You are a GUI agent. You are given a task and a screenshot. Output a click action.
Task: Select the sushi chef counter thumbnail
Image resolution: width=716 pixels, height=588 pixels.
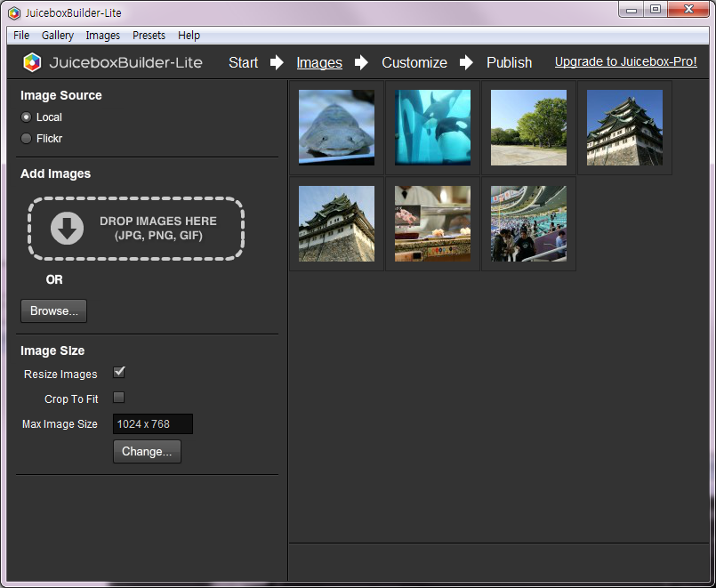click(432, 223)
